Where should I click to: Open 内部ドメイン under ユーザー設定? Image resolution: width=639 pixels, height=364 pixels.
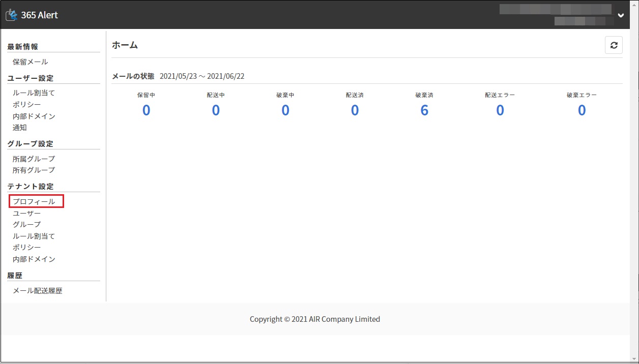pos(34,116)
